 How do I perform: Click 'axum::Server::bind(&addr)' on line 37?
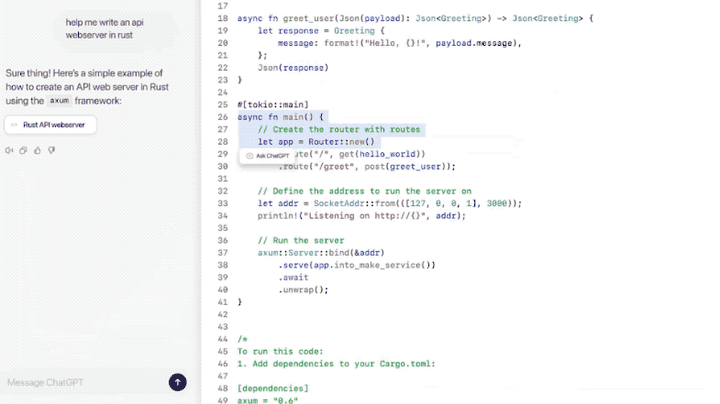tap(321, 253)
